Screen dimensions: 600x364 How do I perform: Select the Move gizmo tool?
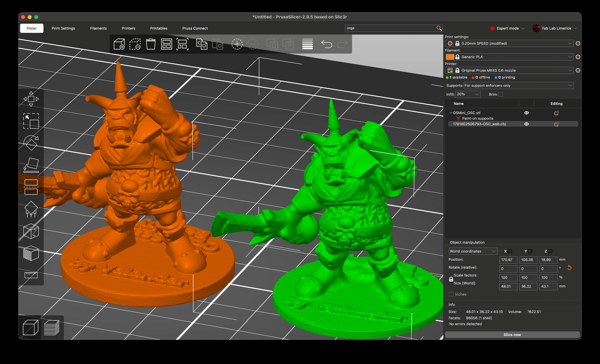point(31,99)
